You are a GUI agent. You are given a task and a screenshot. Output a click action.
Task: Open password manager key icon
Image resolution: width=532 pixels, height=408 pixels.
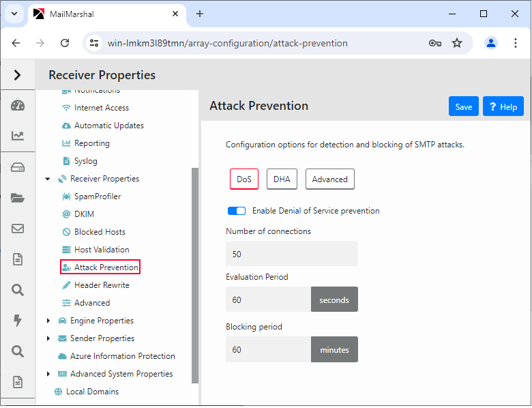point(434,43)
